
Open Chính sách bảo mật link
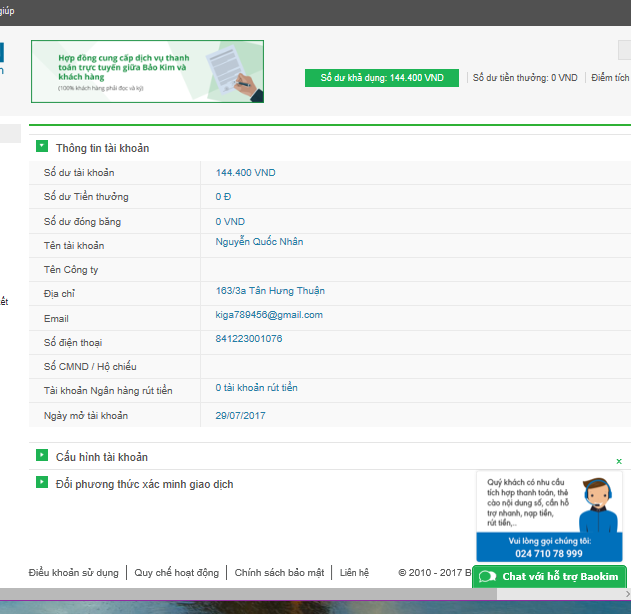click(279, 573)
